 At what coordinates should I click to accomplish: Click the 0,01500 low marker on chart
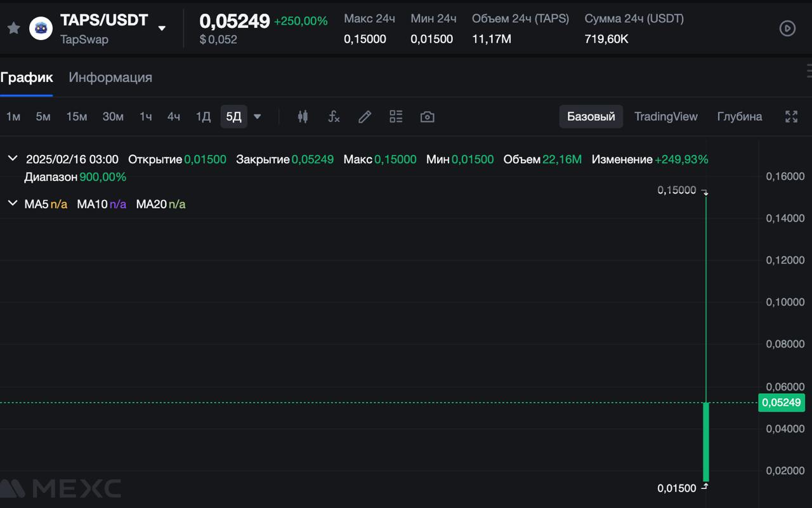click(677, 488)
